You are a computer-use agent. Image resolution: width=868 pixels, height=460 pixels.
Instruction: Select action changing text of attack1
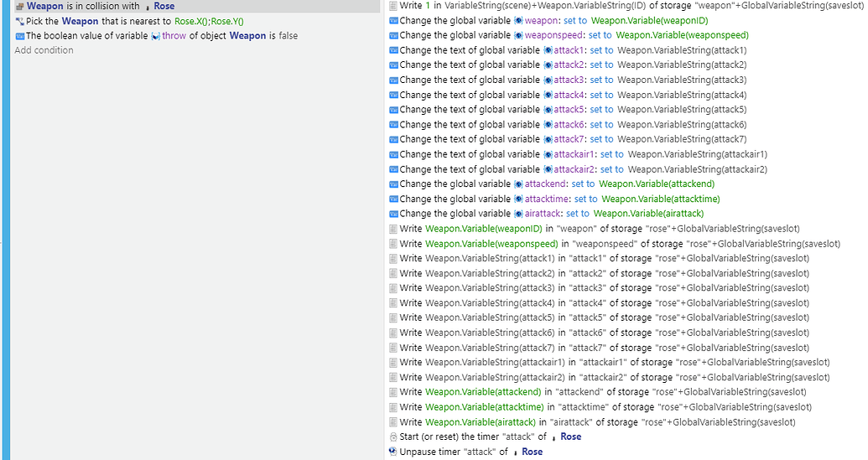point(568,50)
